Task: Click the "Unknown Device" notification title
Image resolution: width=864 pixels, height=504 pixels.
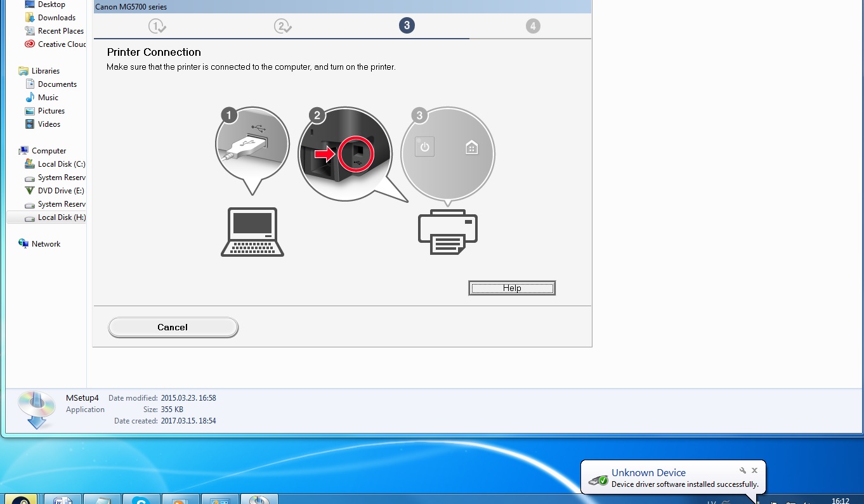Action: click(648, 472)
